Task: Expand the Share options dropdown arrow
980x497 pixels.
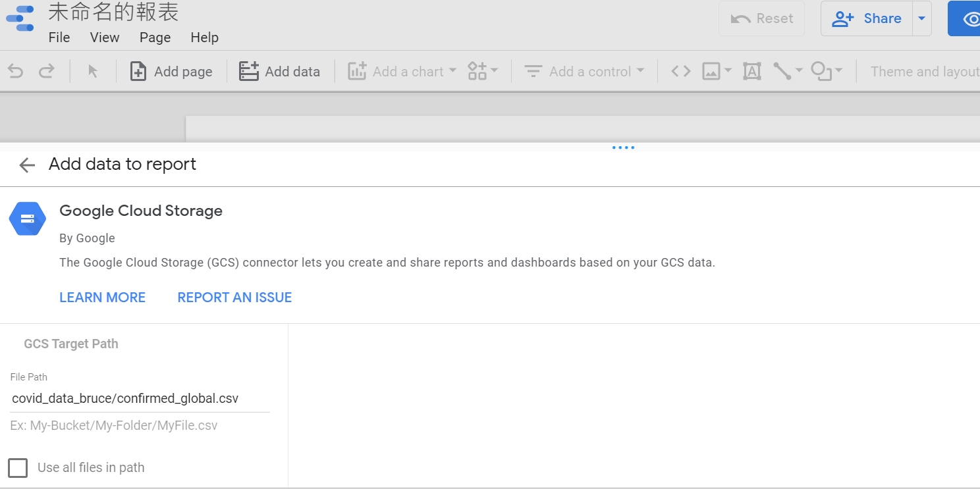Action: [x=922, y=18]
